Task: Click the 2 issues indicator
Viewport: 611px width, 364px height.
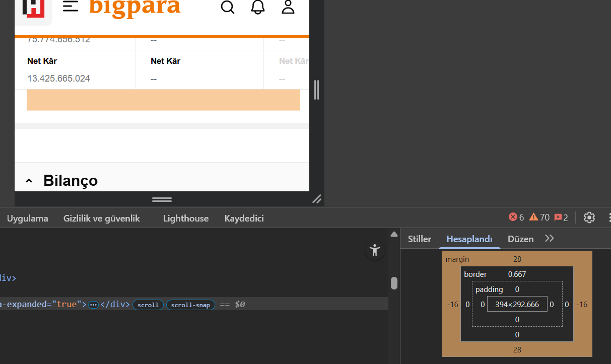Action: click(x=561, y=217)
